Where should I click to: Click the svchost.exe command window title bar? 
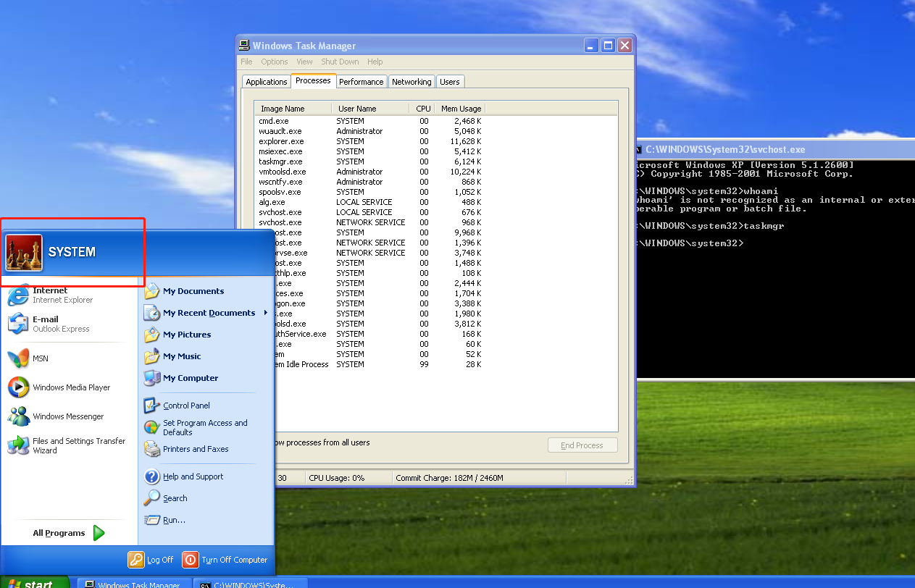click(x=775, y=149)
